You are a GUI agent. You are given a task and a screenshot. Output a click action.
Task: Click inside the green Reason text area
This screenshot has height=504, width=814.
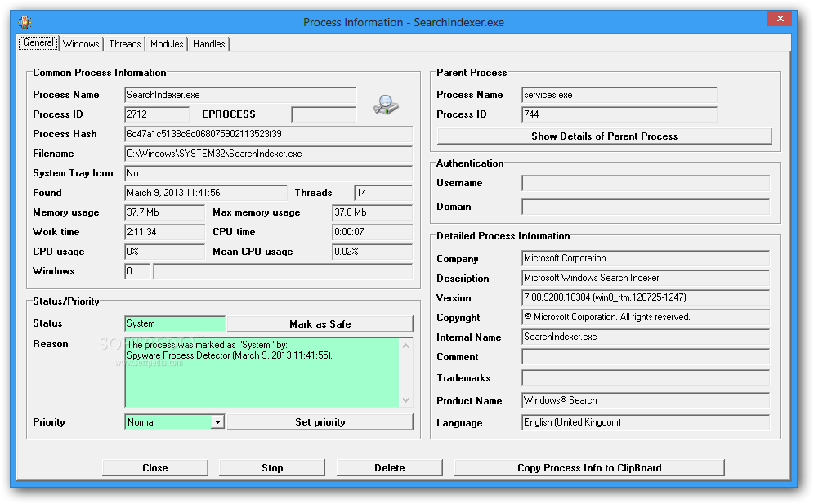tap(262, 372)
